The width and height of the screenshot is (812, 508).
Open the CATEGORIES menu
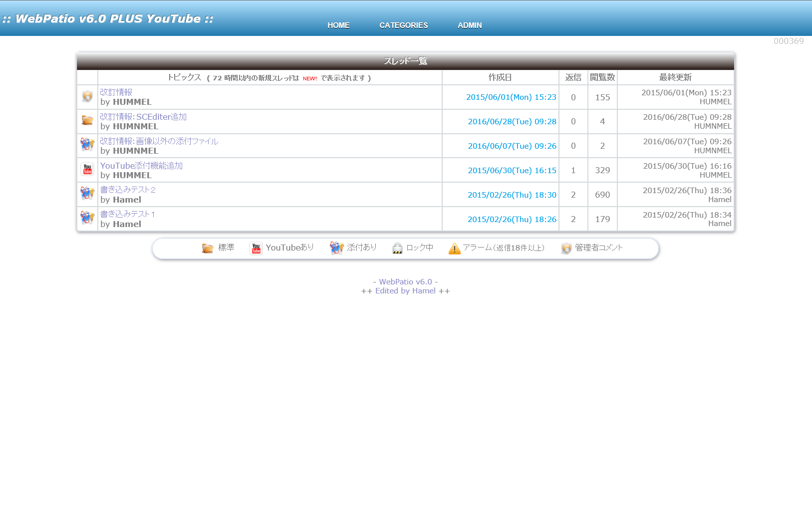404,25
